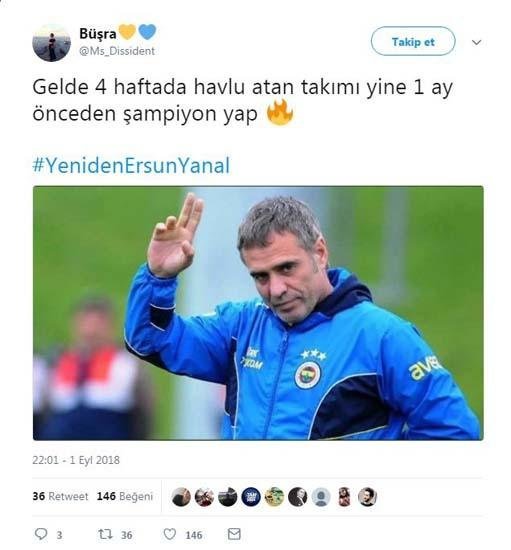View the 146 Beğeni likes list
This screenshot has width=511, height=550.
click(x=125, y=496)
